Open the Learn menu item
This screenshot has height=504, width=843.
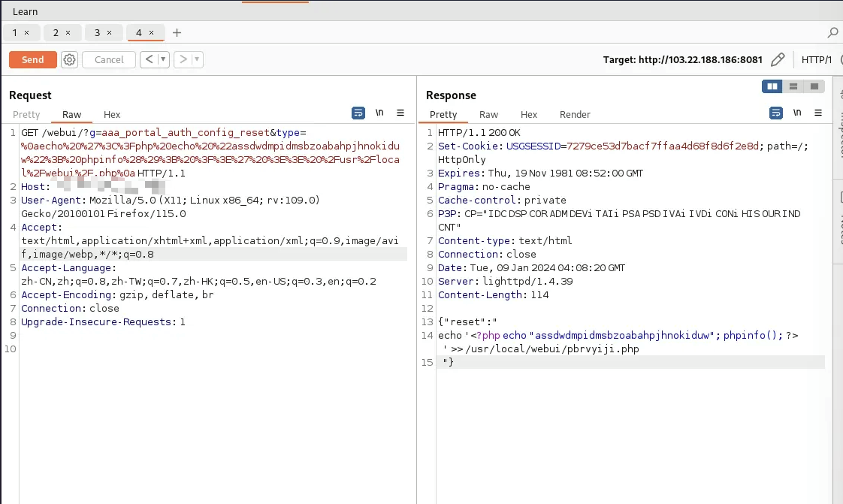pyautogui.click(x=26, y=11)
